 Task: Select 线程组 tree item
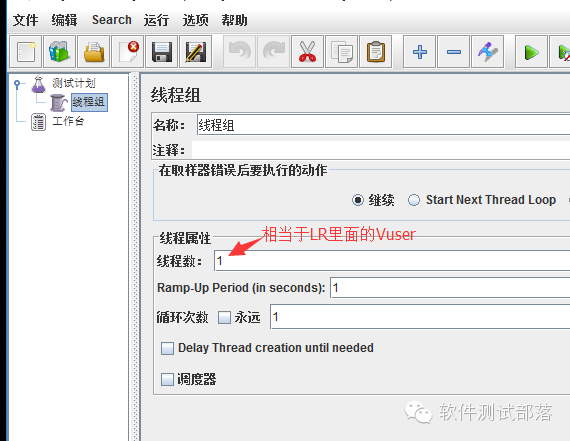click(89, 102)
